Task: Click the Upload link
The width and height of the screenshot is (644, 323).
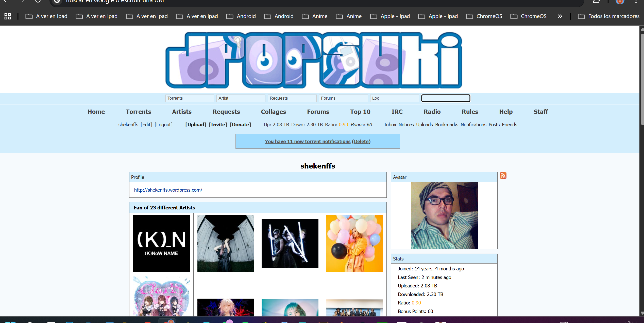Action: click(x=196, y=125)
